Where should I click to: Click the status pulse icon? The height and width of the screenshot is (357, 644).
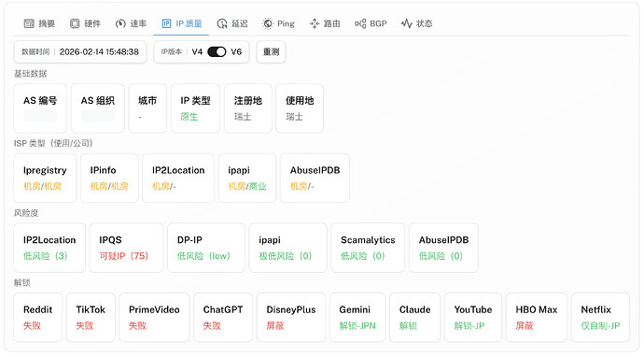pos(406,23)
